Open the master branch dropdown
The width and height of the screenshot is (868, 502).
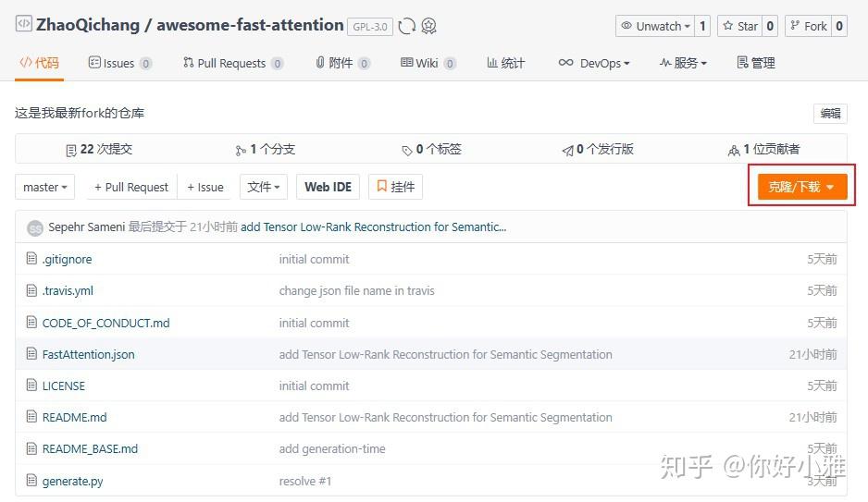[45, 187]
